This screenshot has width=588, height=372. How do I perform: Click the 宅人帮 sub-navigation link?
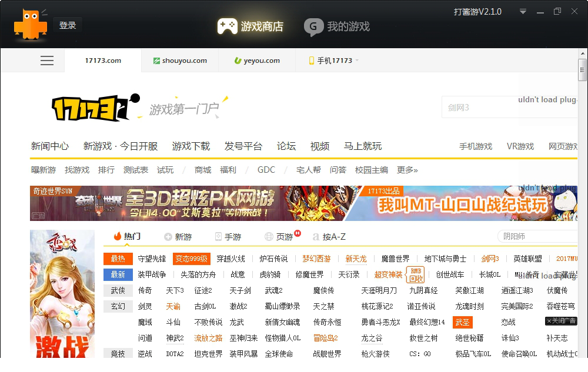(309, 170)
